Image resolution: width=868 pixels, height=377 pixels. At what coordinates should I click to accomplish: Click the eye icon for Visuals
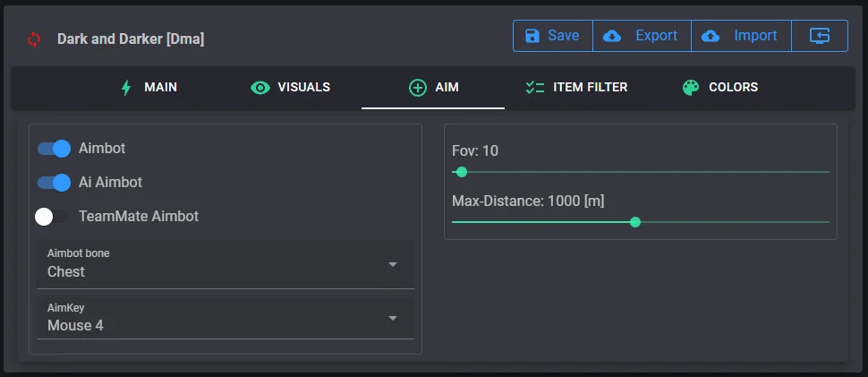[x=260, y=88]
